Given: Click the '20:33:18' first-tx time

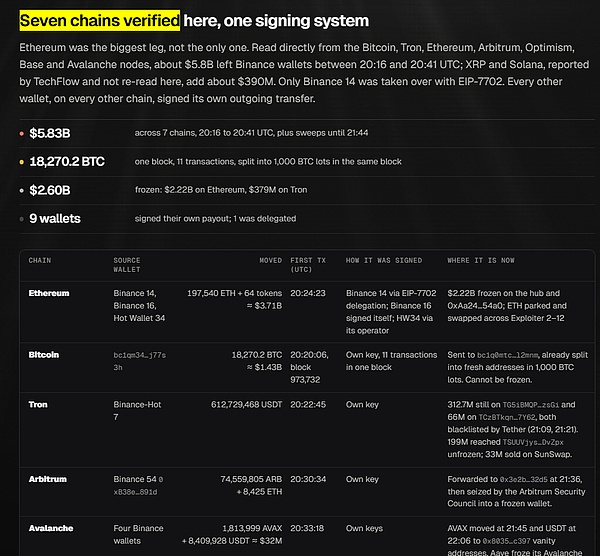Looking at the screenshot, I should click(x=307, y=528).
